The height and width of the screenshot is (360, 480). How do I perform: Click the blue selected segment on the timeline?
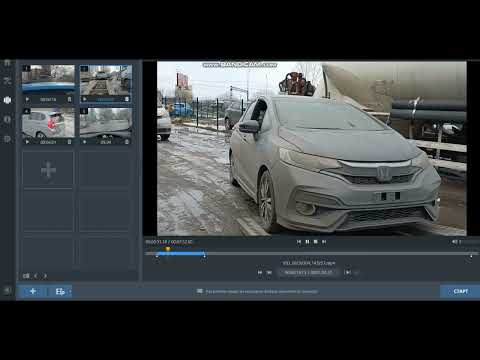(180, 254)
